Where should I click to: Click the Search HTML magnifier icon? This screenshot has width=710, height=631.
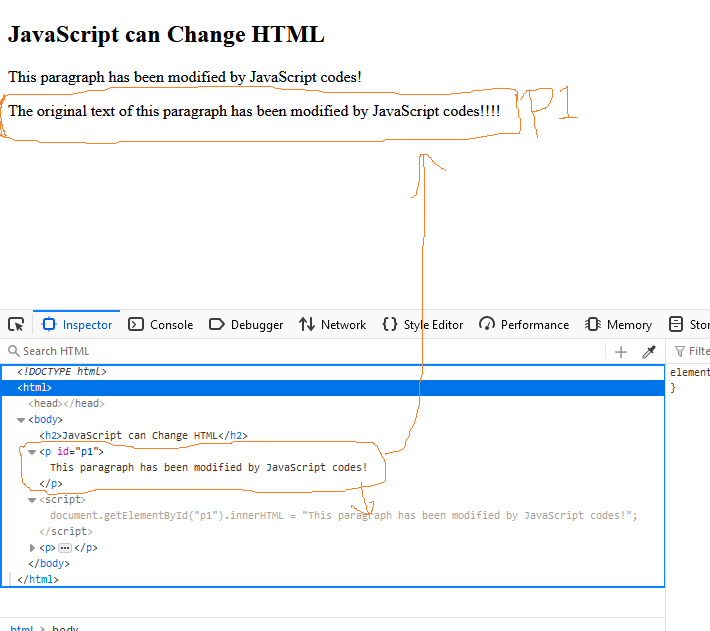tap(14, 351)
